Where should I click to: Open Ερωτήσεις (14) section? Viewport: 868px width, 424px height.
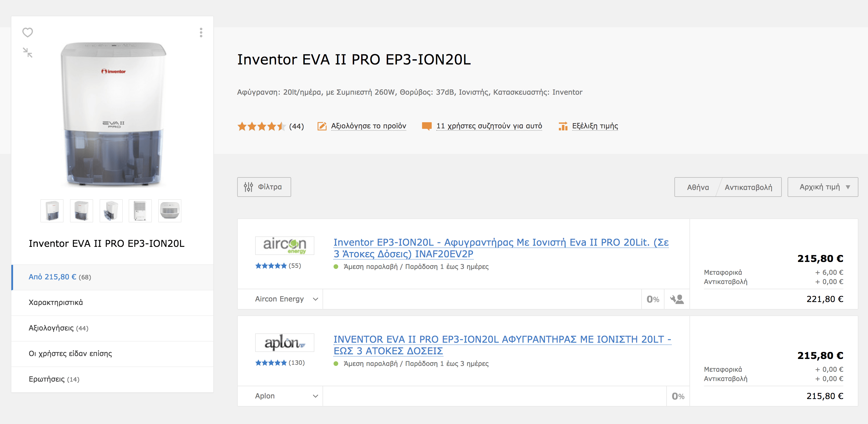coord(113,380)
